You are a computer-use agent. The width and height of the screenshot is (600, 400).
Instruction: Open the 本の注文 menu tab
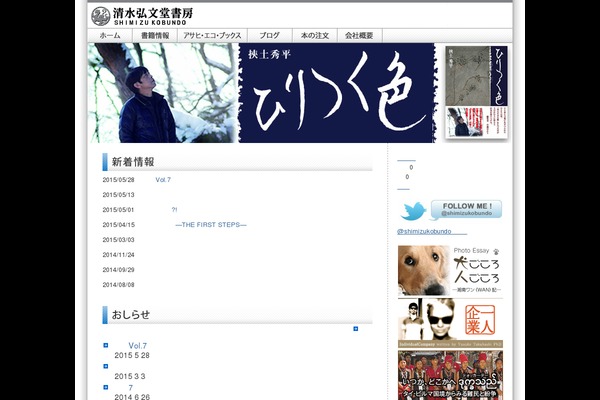[315, 36]
